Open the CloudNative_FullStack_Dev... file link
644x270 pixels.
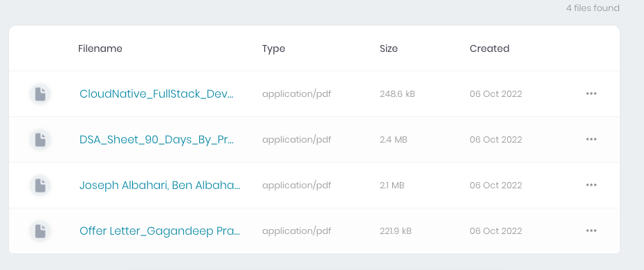coord(156,94)
